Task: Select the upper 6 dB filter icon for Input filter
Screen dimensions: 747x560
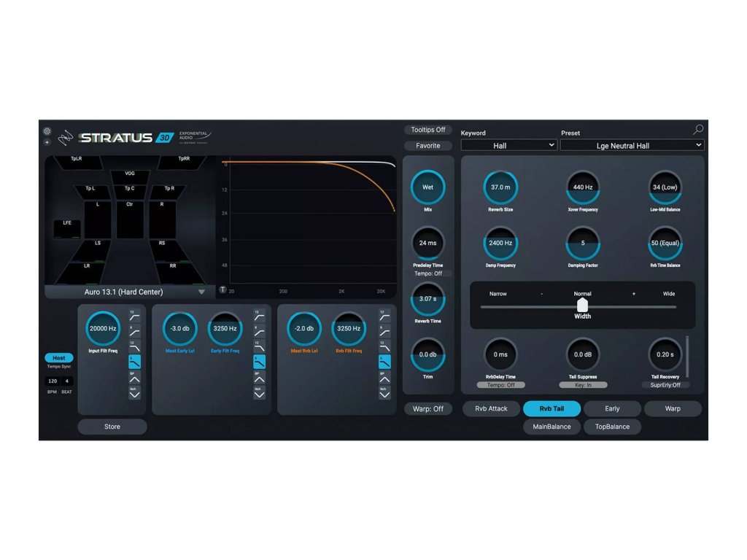Action: coord(135,331)
